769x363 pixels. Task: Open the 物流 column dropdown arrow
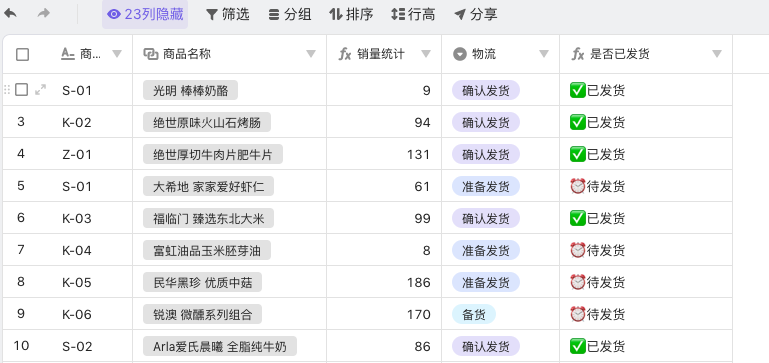coord(544,54)
